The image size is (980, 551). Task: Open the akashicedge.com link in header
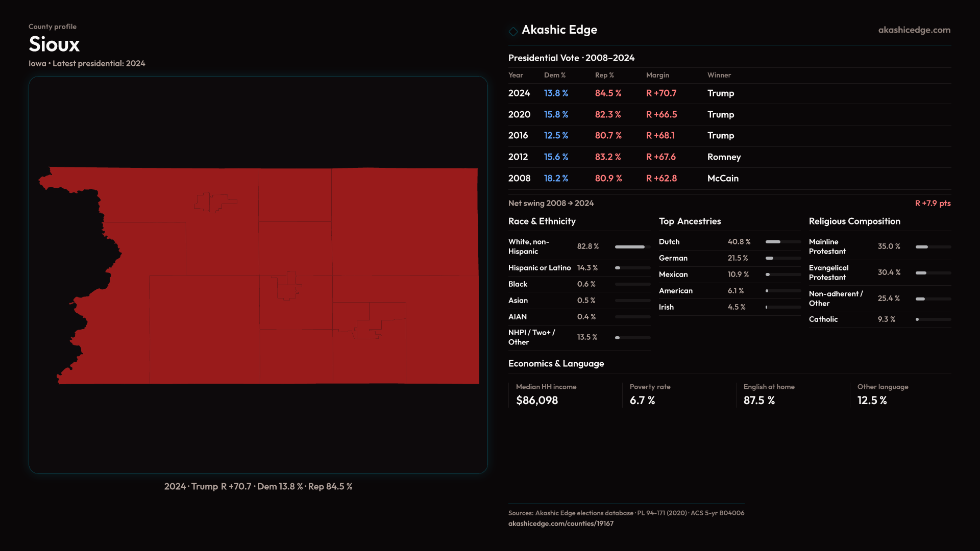point(914,30)
